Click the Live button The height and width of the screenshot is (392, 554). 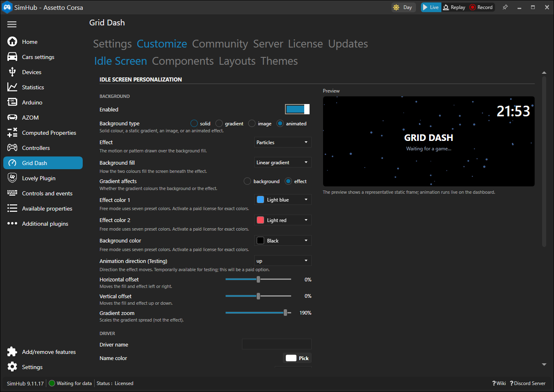(431, 7)
